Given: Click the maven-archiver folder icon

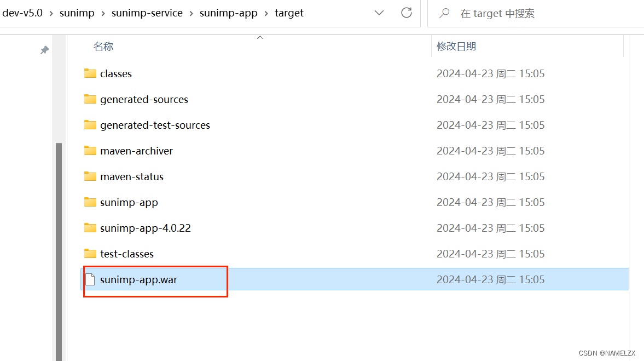Looking at the screenshot, I should (90, 151).
